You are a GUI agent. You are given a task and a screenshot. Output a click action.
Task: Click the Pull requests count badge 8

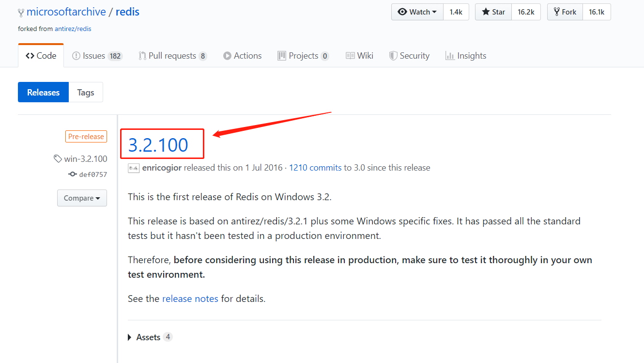coord(203,56)
